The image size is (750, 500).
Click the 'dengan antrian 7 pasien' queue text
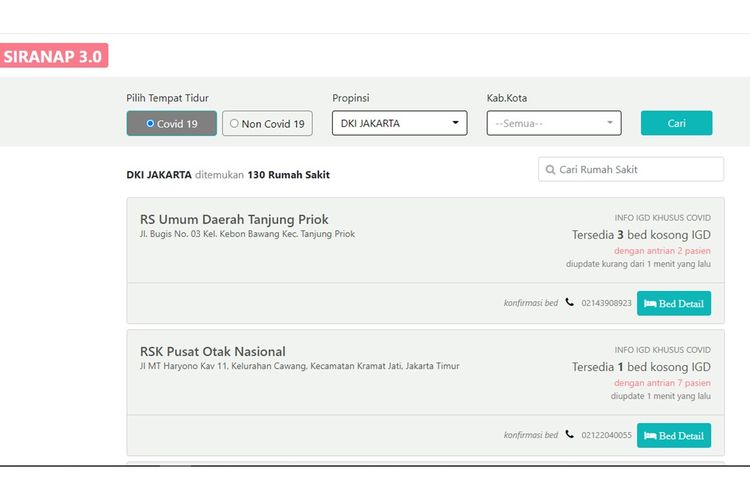pos(662,382)
